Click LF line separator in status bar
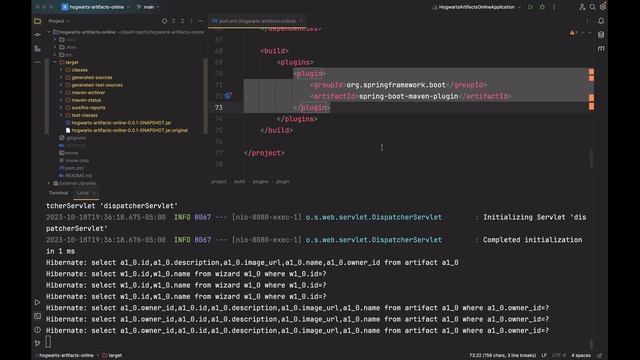640x360 pixels. coord(544,356)
